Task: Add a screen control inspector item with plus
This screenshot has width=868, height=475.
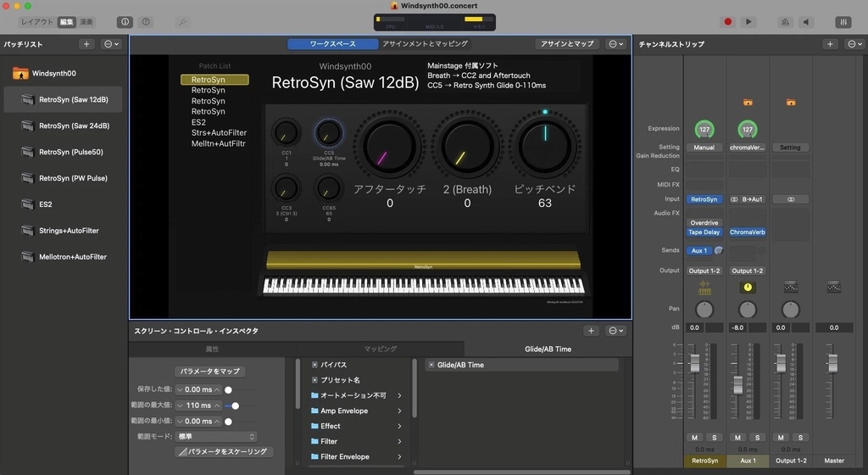Action: (x=591, y=331)
